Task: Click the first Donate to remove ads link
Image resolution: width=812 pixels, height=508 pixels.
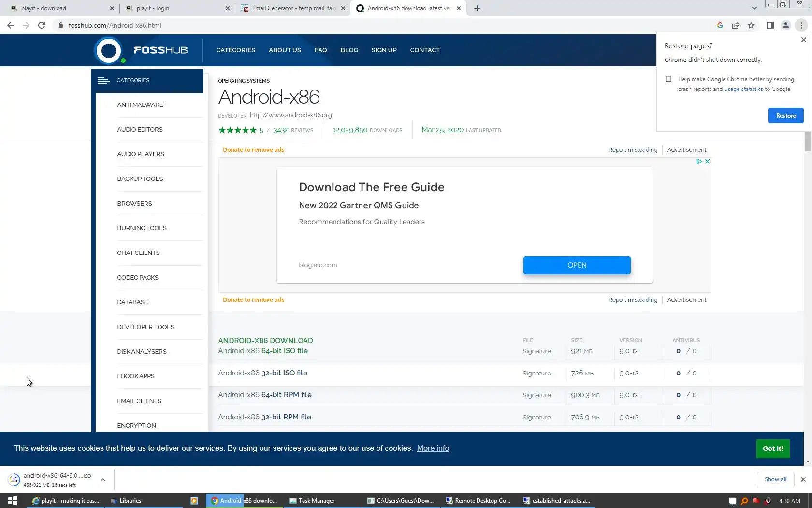Action: (253, 150)
